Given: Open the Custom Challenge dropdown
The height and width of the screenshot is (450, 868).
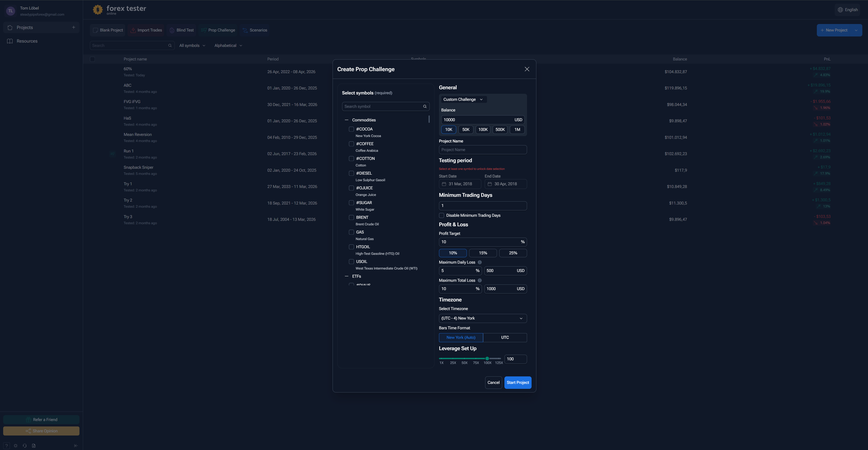Looking at the screenshot, I should pos(464,99).
